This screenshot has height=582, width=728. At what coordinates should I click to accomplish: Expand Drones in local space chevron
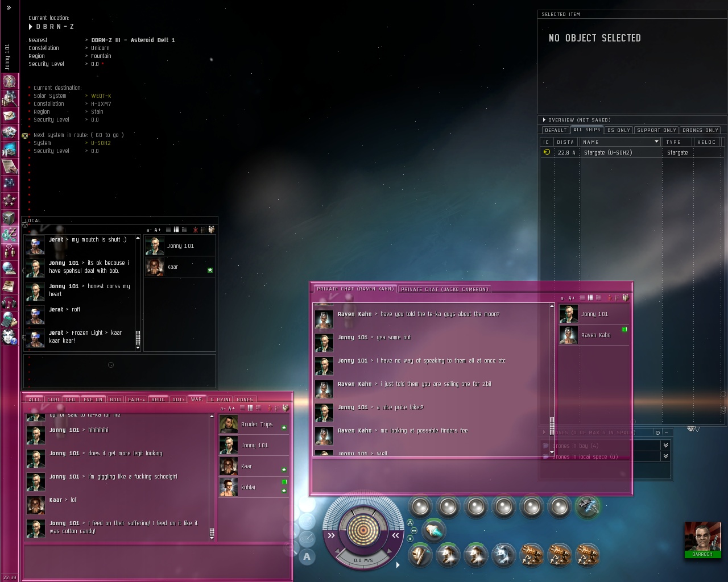tap(665, 456)
